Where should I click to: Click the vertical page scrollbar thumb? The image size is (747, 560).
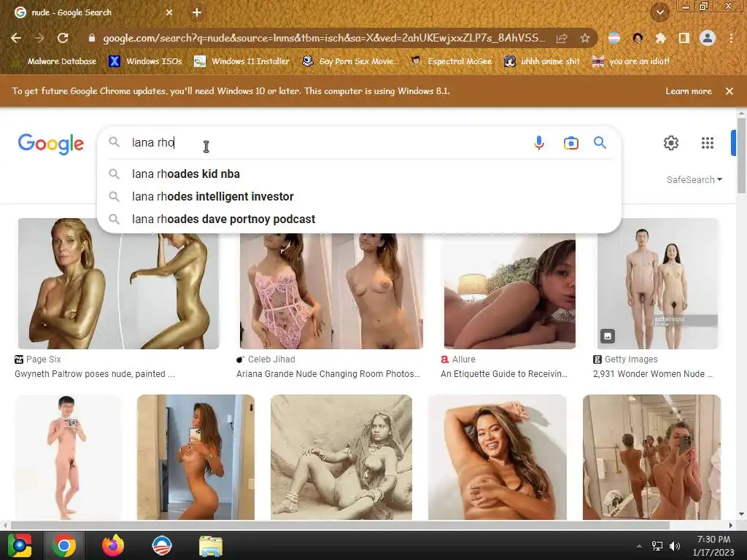(x=741, y=155)
